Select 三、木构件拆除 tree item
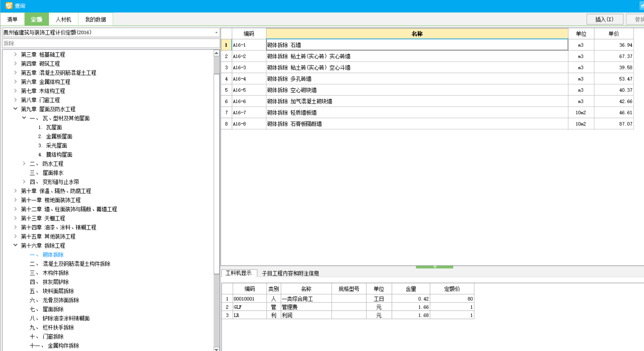Image resolution: width=644 pixels, height=351 pixels. click(x=49, y=273)
